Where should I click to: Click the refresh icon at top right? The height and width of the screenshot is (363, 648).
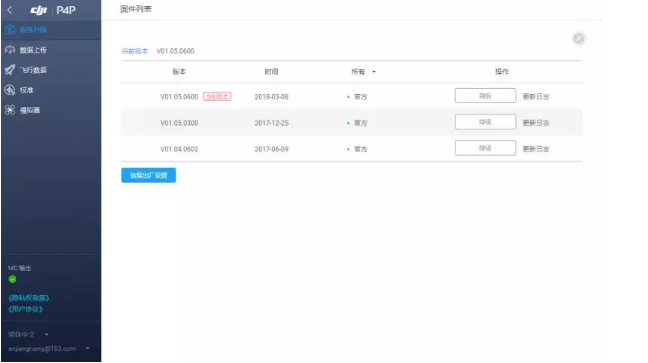(579, 38)
